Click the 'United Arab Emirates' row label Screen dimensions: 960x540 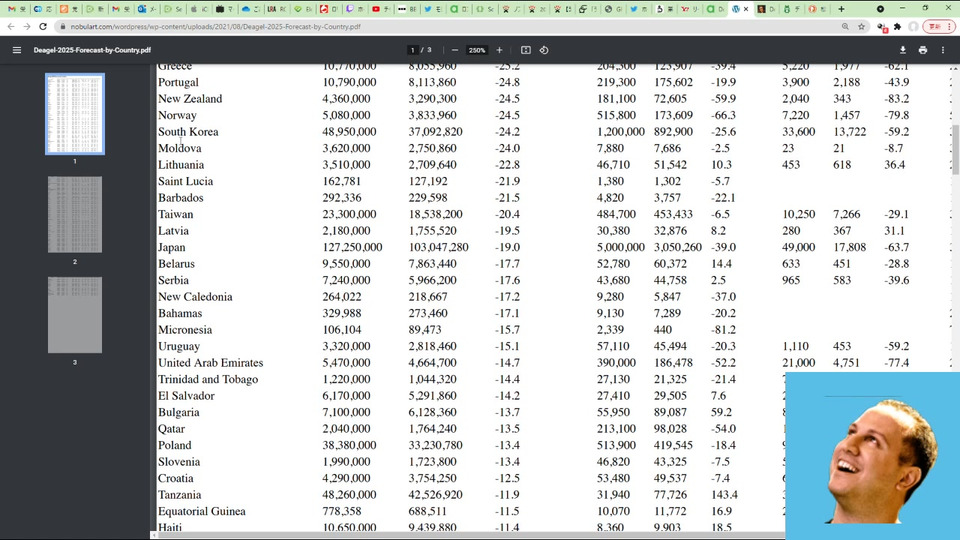pos(211,363)
